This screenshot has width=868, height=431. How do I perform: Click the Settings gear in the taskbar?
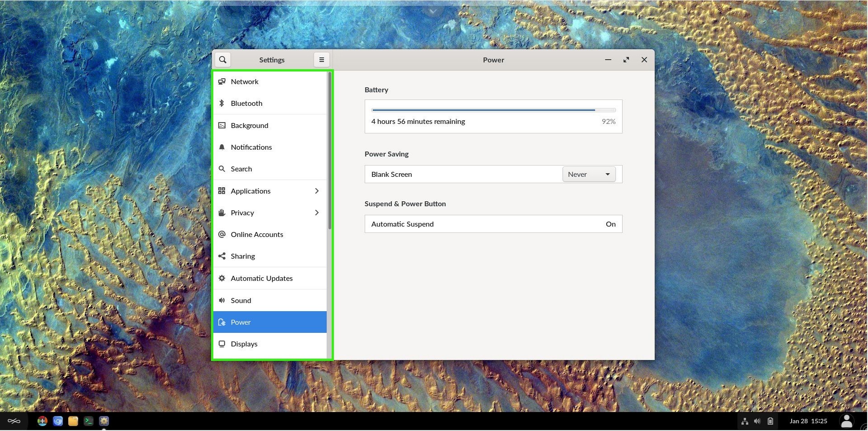[104, 421]
